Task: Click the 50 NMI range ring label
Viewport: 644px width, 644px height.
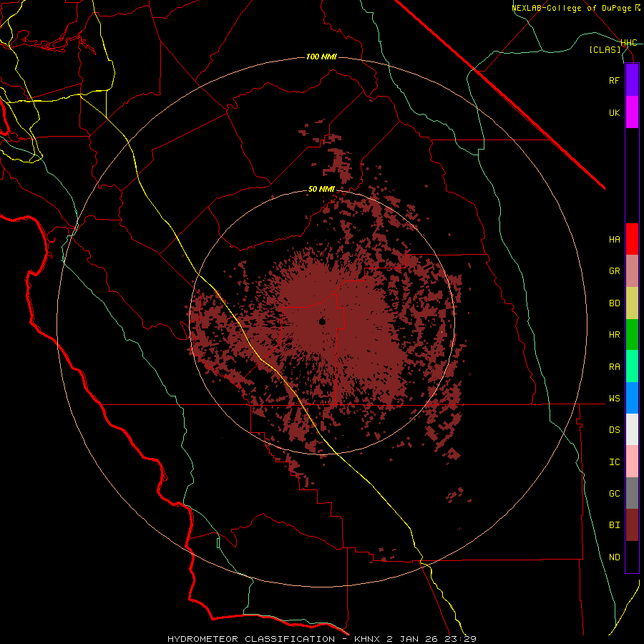Action: (x=321, y=190)
